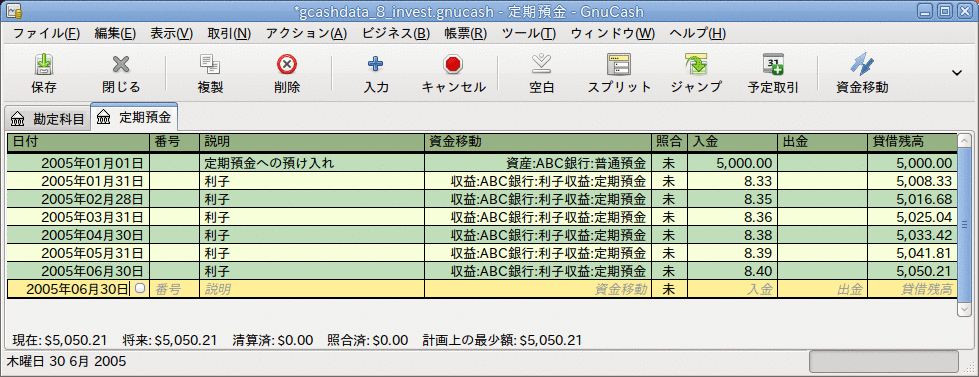The height and width of the screenshot is (377, 979).
Task: Open the ヘルプ(H) menu
Action: click(x=697, y=34)
